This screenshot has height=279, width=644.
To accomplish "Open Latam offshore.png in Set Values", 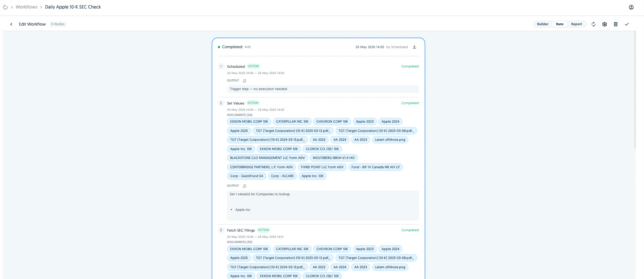I will click(x=390, y=140).
